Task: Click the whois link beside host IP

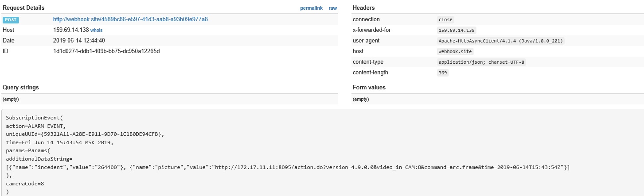Action: (97, 30)
